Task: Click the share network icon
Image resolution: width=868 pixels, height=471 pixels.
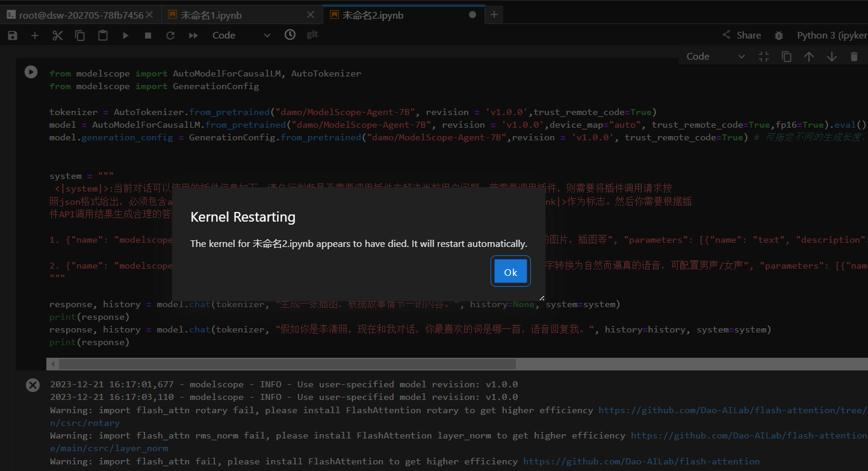Action: tap(727, 36)
